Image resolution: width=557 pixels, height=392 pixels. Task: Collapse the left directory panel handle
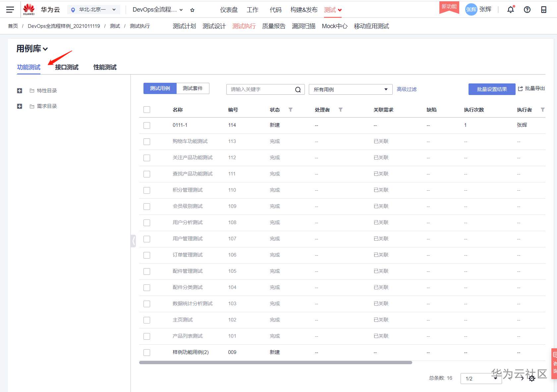pyautogui.click(x=133, y=241)
